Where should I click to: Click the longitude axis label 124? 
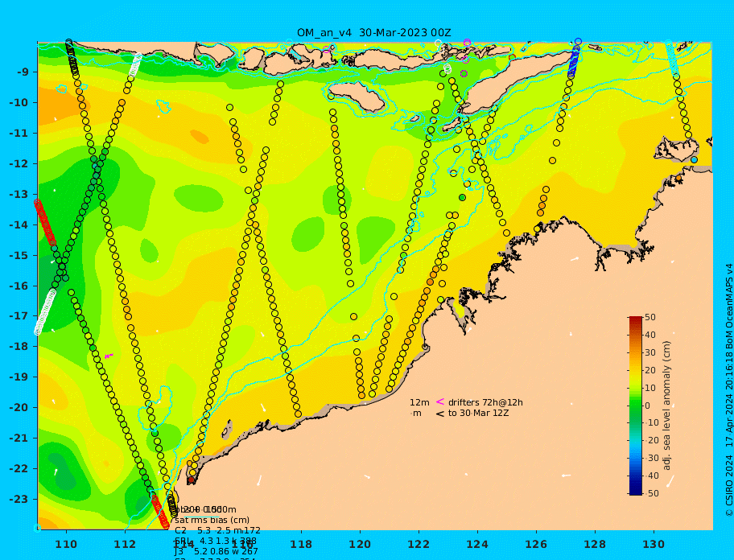(x=477, y=545)
